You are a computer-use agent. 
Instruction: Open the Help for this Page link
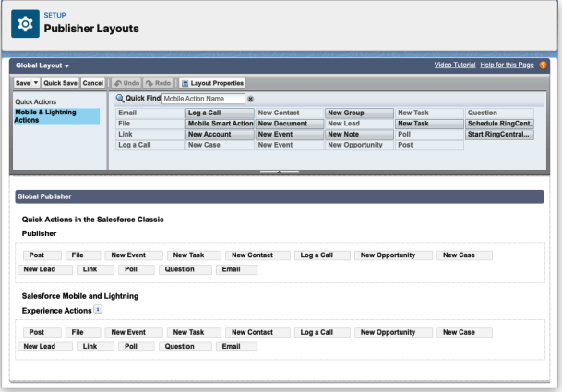coord(507,65)
